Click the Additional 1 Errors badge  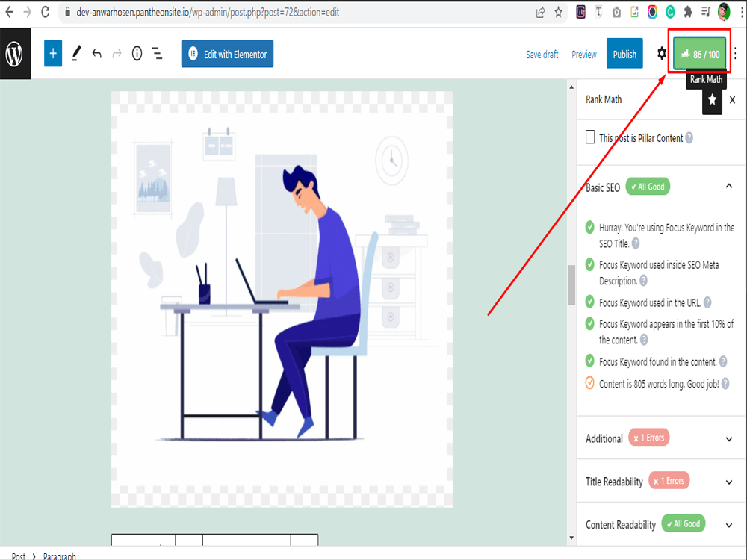[649, 438]
